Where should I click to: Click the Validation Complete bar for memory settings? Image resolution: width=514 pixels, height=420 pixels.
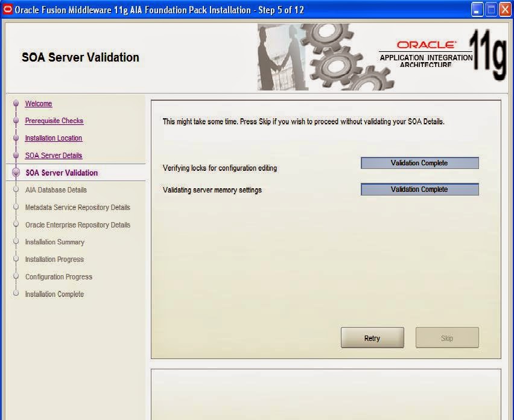coord(419,189)
